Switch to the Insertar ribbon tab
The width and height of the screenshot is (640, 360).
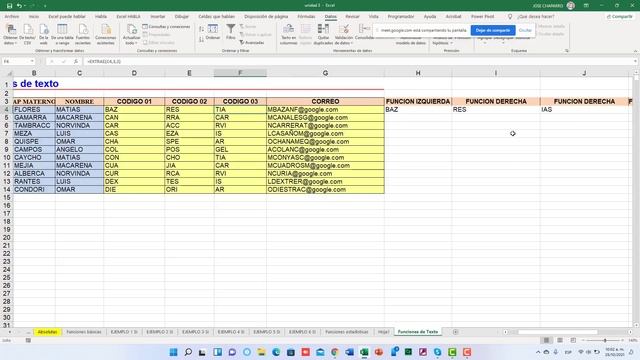[158, 17]
